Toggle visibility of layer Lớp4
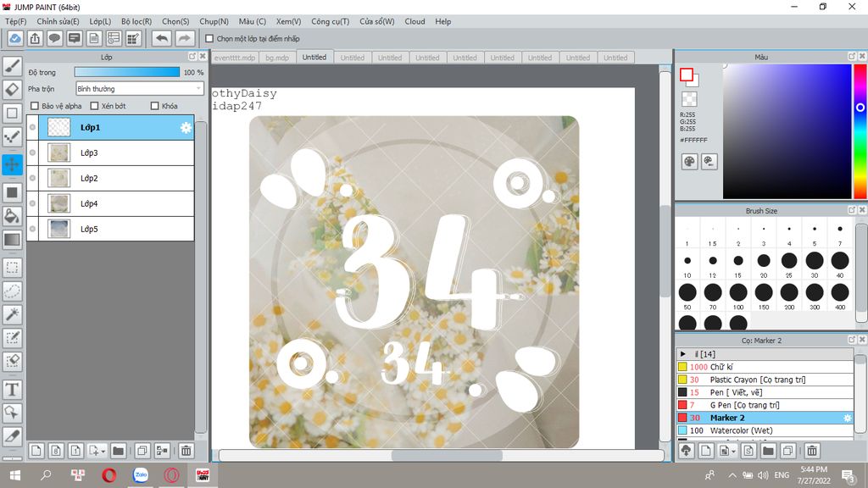The image size is (868, 488). (33, 203)
